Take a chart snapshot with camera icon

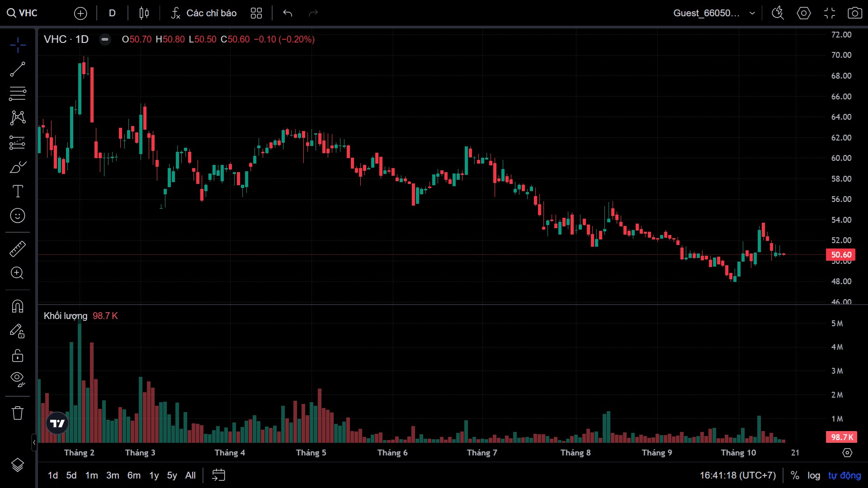click(x=854, y=13)
